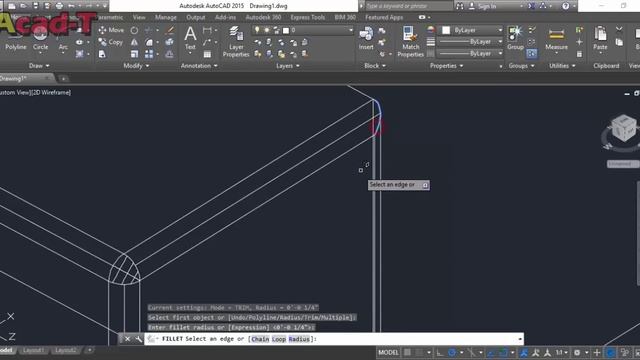Click the Explode tool icon
This screenshot has width=640, height=360.
pyautogui.click(x=169, y=42)
